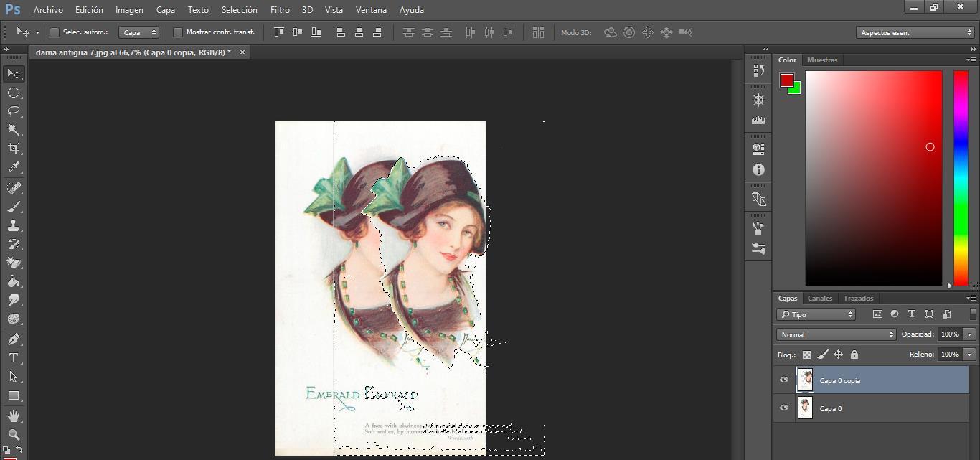Image resolution: width=980 pixels, height=460 pixels.
Task: Click the foreground red color swatch
Action: click(x=787, y=80)
